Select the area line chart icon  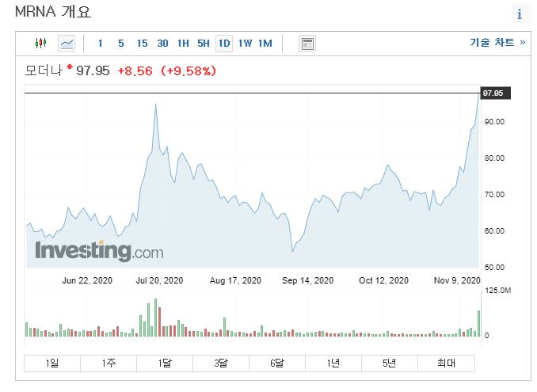click(x=67, y=44)
